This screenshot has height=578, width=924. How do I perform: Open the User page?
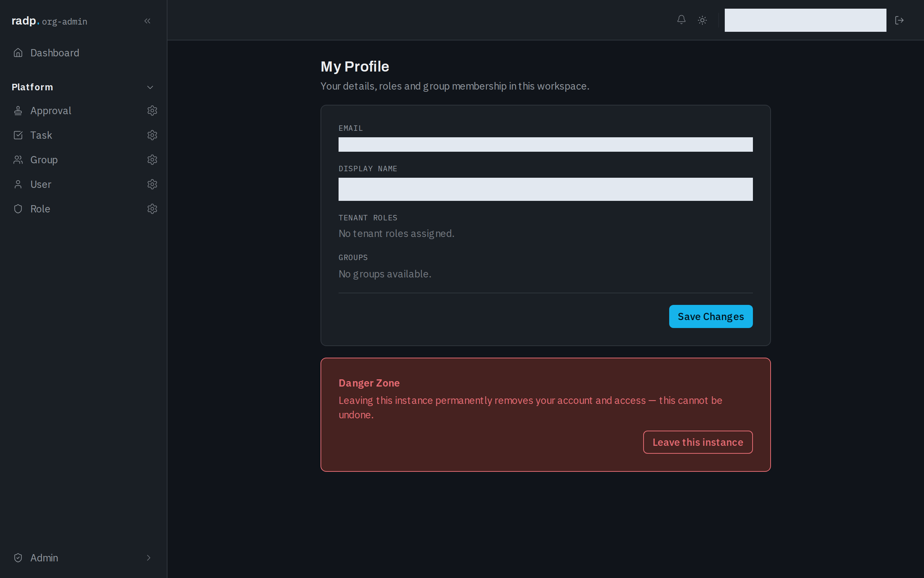click(41, 184)
